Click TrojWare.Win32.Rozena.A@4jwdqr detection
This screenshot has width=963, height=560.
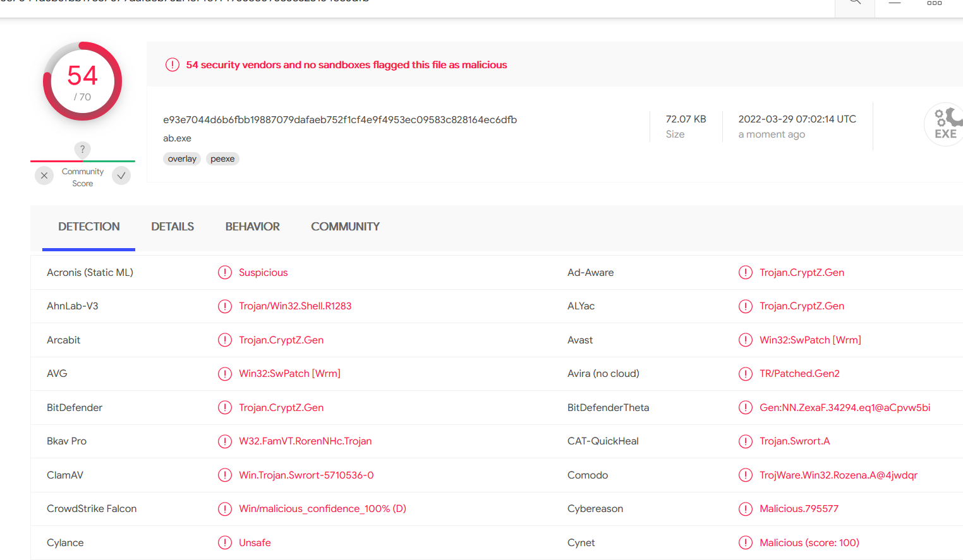coord(839,475)
